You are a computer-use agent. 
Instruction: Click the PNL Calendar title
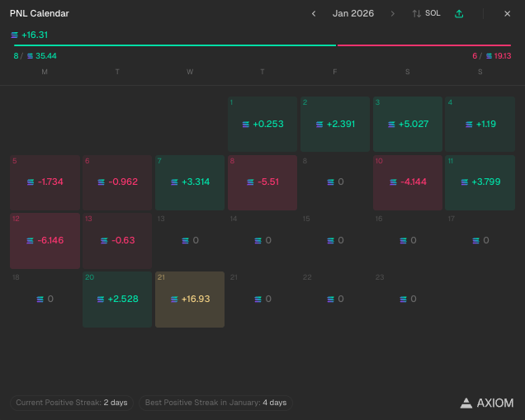coord(40,13)
